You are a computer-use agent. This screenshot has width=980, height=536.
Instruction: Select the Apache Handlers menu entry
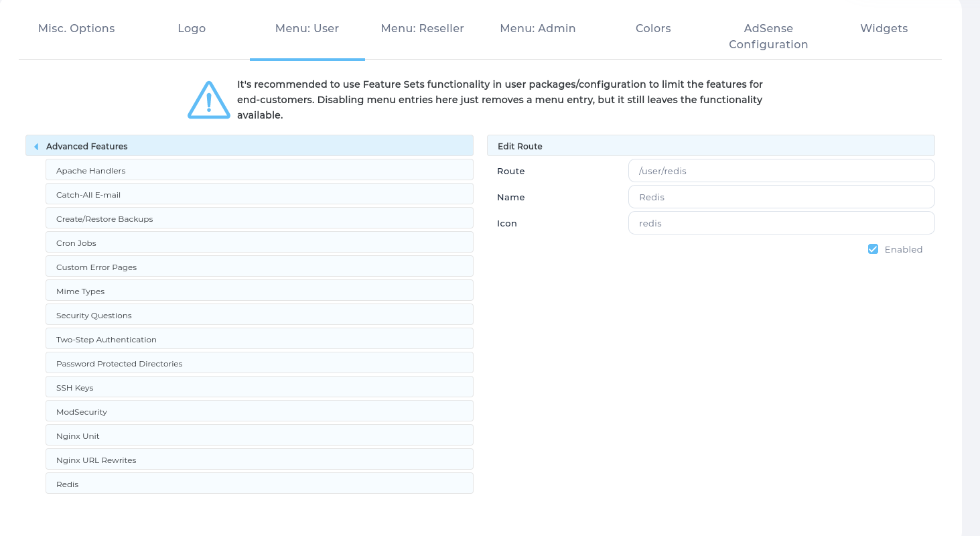pos(259,171)
